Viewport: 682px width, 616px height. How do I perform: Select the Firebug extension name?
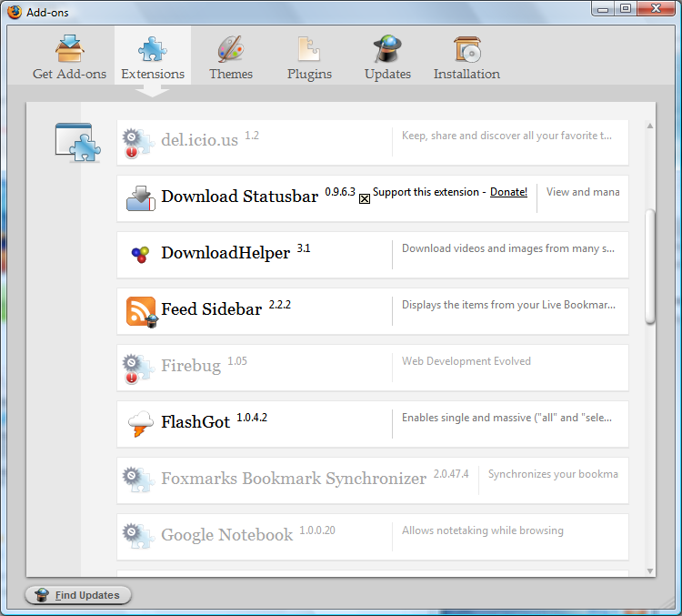191,366
